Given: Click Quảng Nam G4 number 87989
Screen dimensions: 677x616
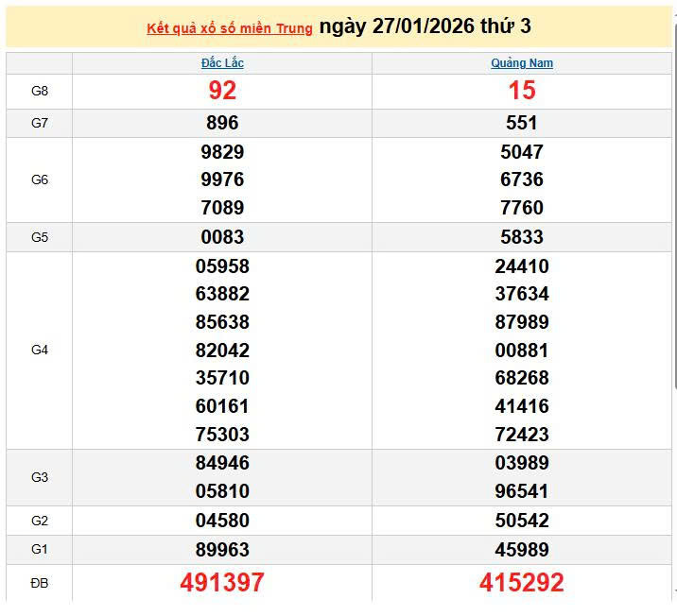Looking at the screenshot, I should (522, 322).
